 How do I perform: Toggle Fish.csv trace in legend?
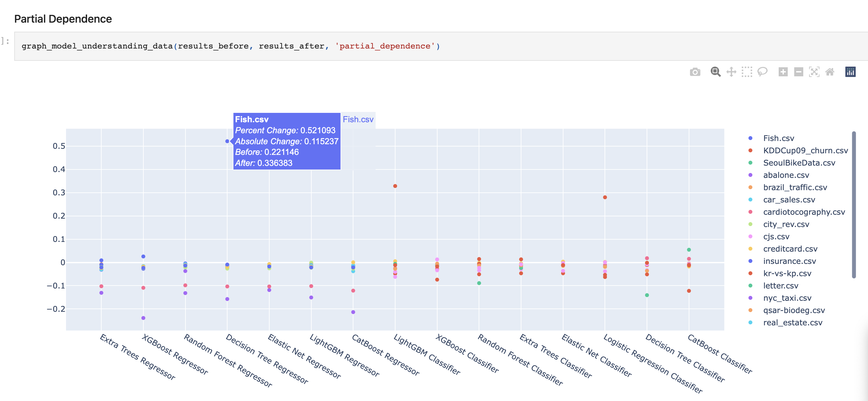click(x=778, y=138)
